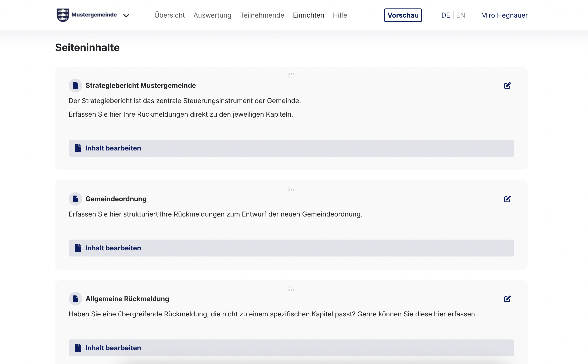Click text 'Erfassen Sie hier strukturiert Ihre Rückmeldungen'
The width and height of the screenshot is (588, 364).
pyautogui.click(x=147, y=214)
